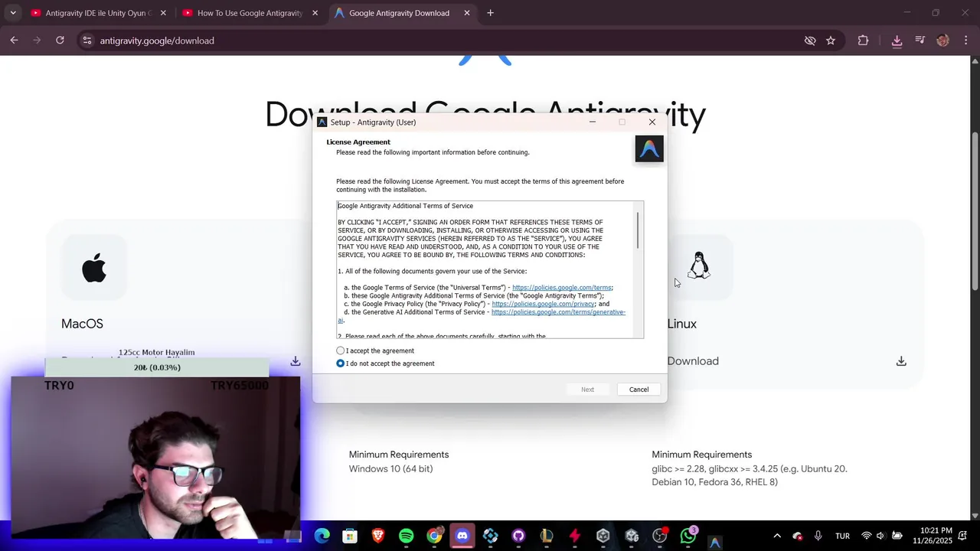980x551 pixels.
Task: Open the browser Extensions puzzle icon
Action: coord(863,41)
